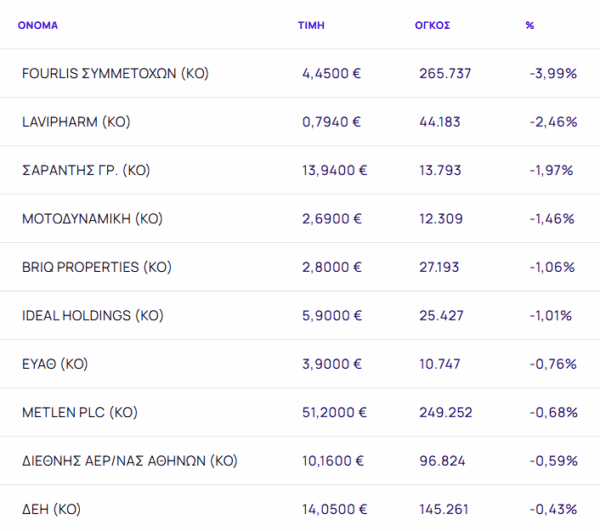
Task: Open FOURLIS ΣΥΜΜΕΤΟΧΩΝ (ΚΟ) stock
Action: pos(115,73)
